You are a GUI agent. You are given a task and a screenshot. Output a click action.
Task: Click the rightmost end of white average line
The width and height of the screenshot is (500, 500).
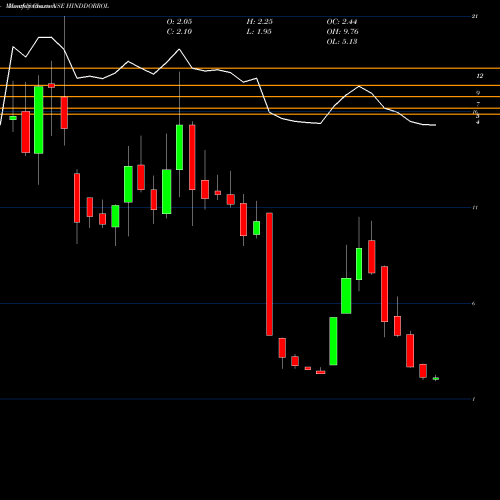435,125
